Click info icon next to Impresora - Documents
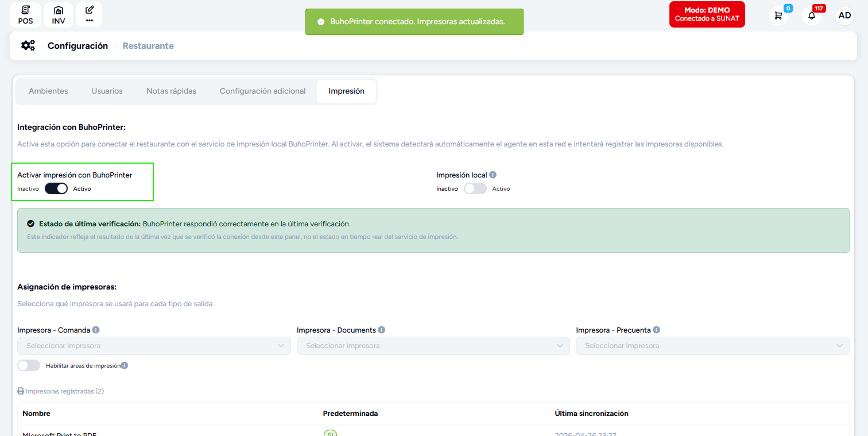The image size is (868, 436). (382, 330)
